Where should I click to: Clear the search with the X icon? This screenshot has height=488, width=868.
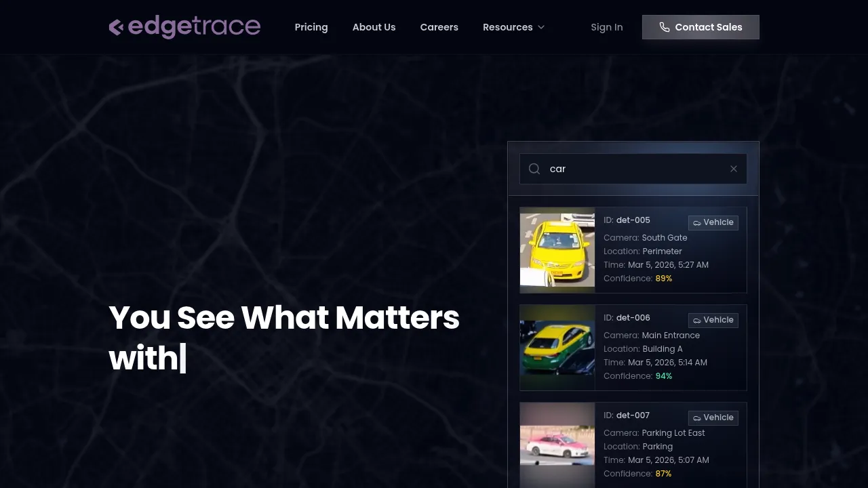(x=733, y=169)
